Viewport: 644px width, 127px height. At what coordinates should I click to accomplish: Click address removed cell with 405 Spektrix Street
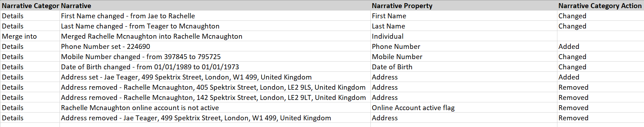coord(215,87)
